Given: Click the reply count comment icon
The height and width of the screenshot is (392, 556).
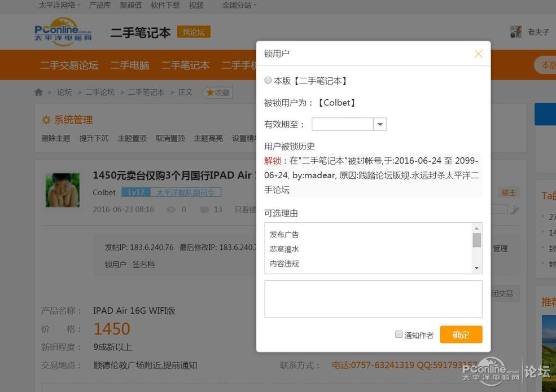Looking at the screenshot, I should 204,209.
